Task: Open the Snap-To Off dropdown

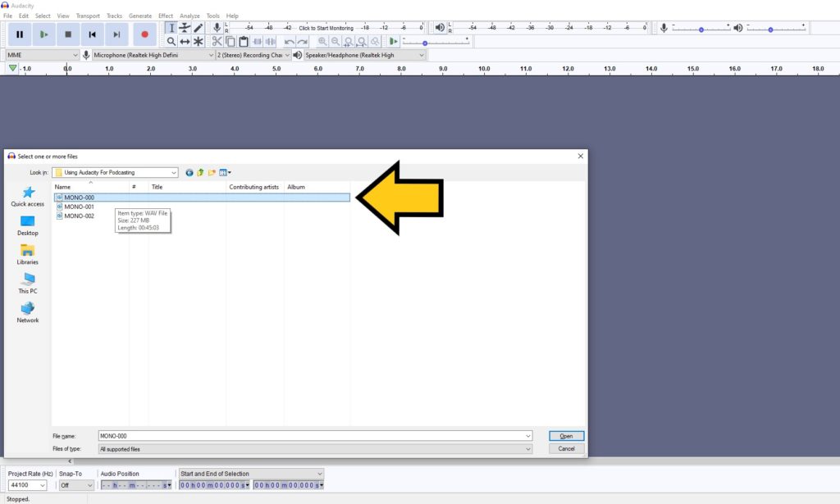Action: point(75,485)
